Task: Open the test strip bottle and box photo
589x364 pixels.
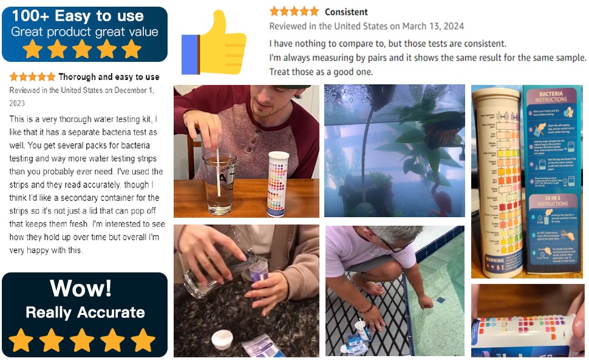Action: pyautogui.click(x=527, y=181)
